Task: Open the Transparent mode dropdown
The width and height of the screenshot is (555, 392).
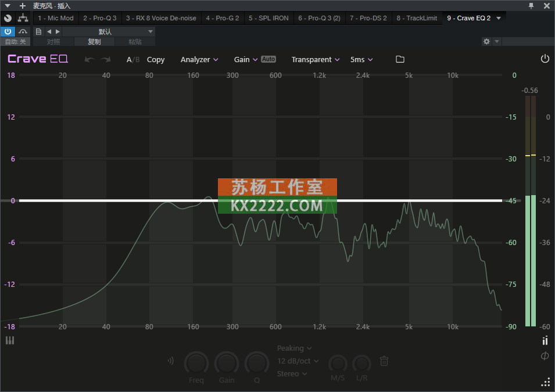Action: (316, 59)
